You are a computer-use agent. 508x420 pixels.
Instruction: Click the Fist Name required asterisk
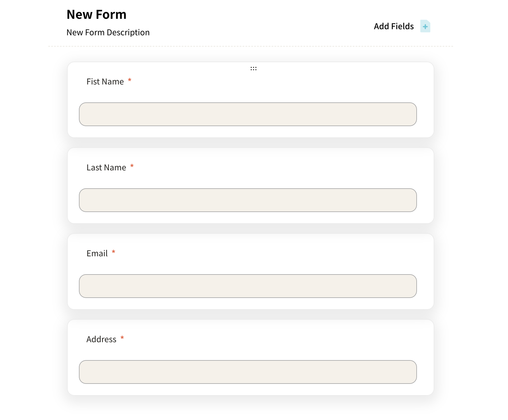click(x=130, y=80)
